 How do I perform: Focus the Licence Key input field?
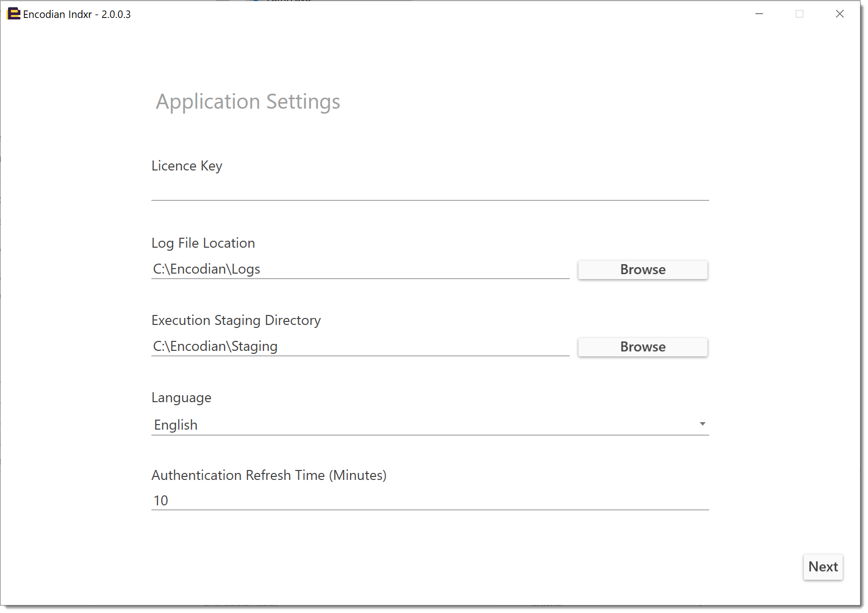(430, 190)
